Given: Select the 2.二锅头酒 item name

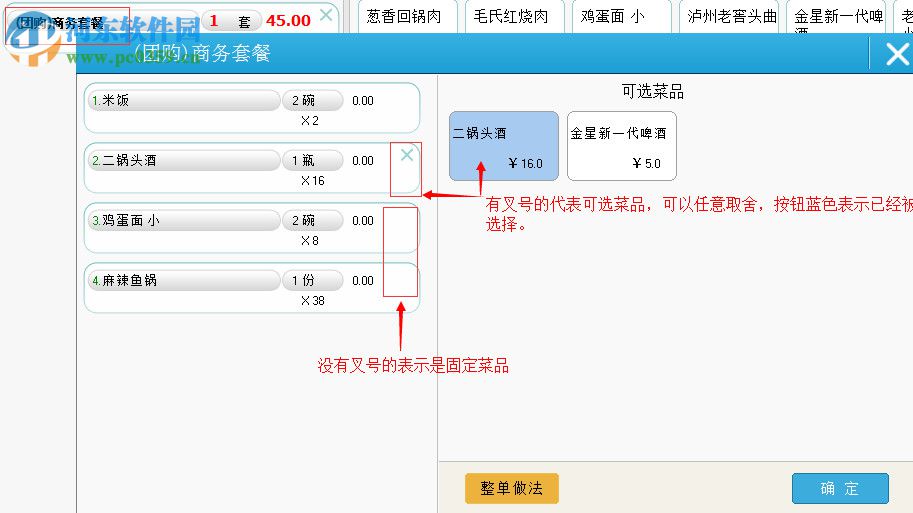Looking at the screenshot, I should tap(183, 160).
